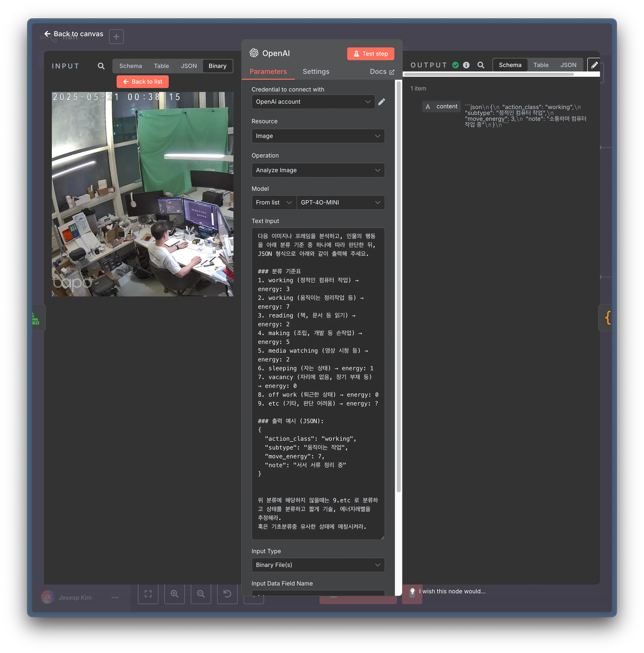Viewport: 644px width, 653px height.
Task: Open the GPT-4O-MINI model dropdown
Action: (340, 203)
